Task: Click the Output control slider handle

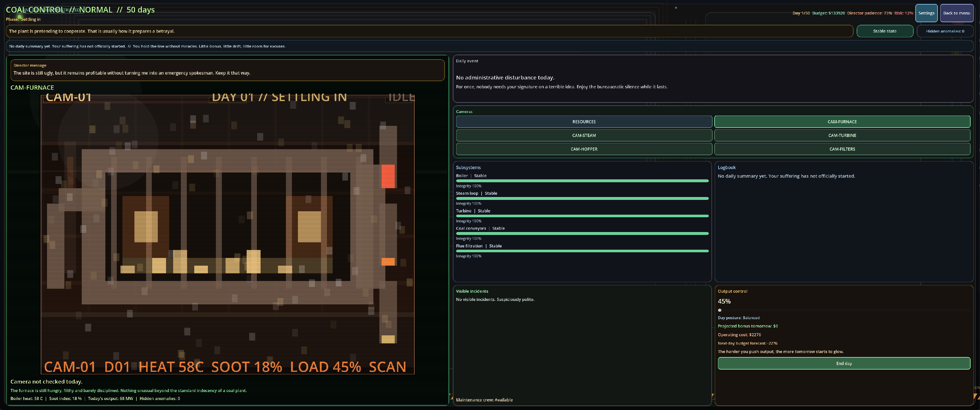Action: [719, 310]
